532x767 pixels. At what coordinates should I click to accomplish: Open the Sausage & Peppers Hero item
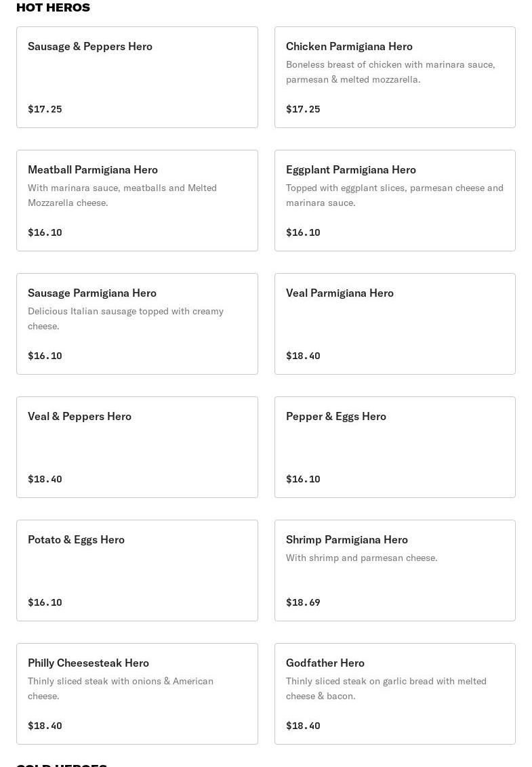point(137,77)
